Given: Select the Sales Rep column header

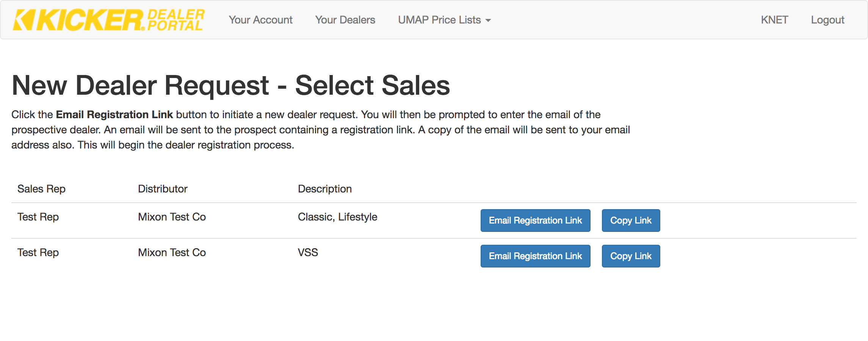Looking at the screenshot, I should tap(42, 188).
